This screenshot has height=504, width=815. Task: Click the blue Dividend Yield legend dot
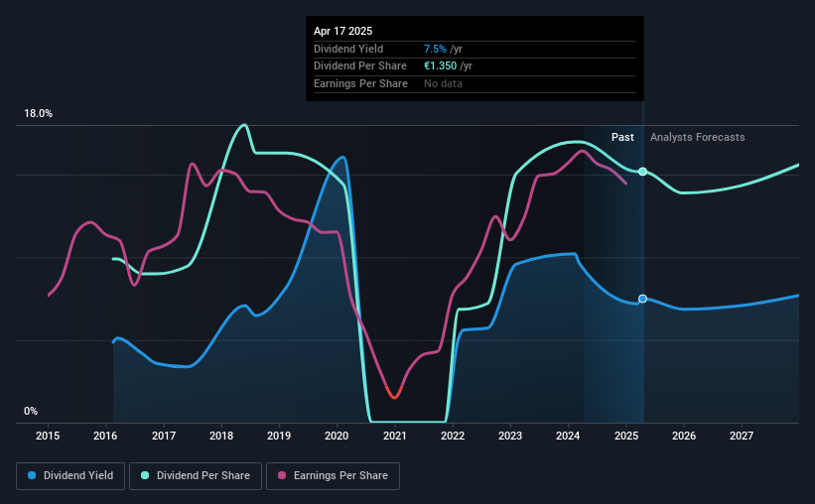(32, 475)
